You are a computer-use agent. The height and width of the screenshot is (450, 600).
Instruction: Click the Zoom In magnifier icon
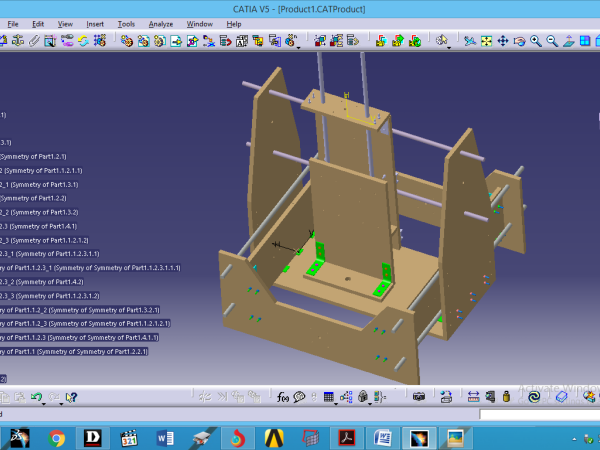click(536, 41)
